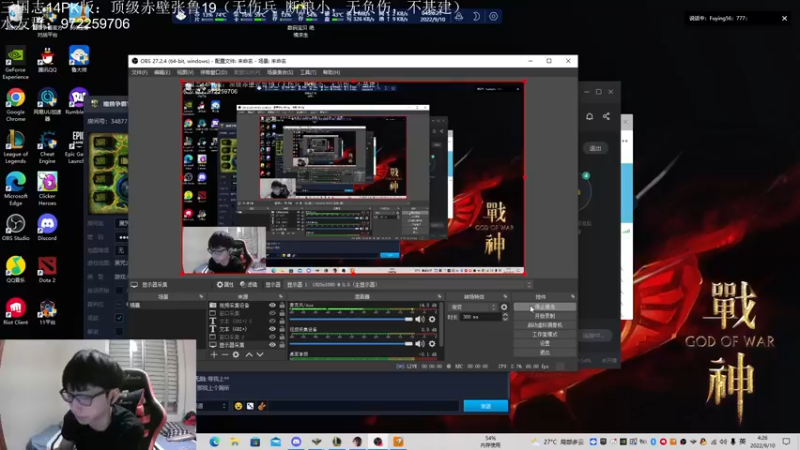
Task: Move selected source down with arrow
Action: [x=260, y=355]
